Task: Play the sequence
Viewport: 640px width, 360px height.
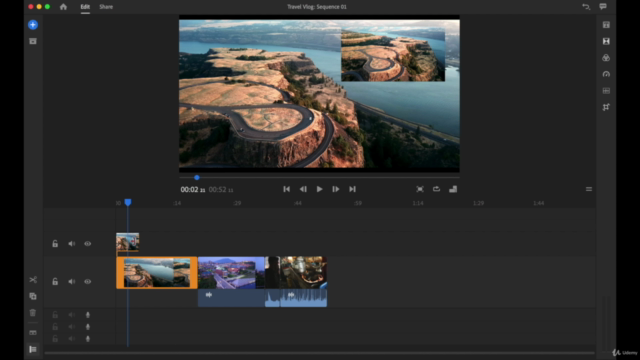Action: pyautogui.click(x=319, y=189)
